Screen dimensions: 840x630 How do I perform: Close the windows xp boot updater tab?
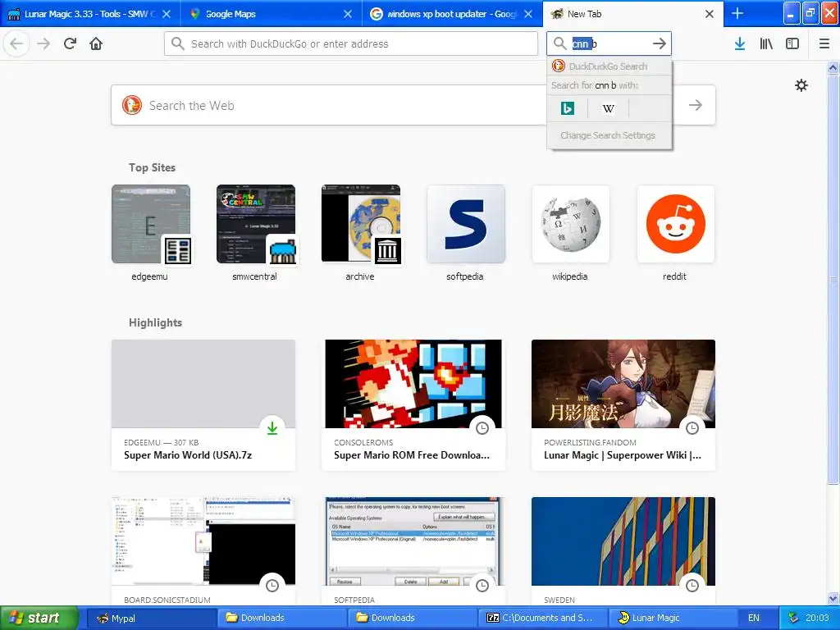pyautogui.click(x=528, y=14)
